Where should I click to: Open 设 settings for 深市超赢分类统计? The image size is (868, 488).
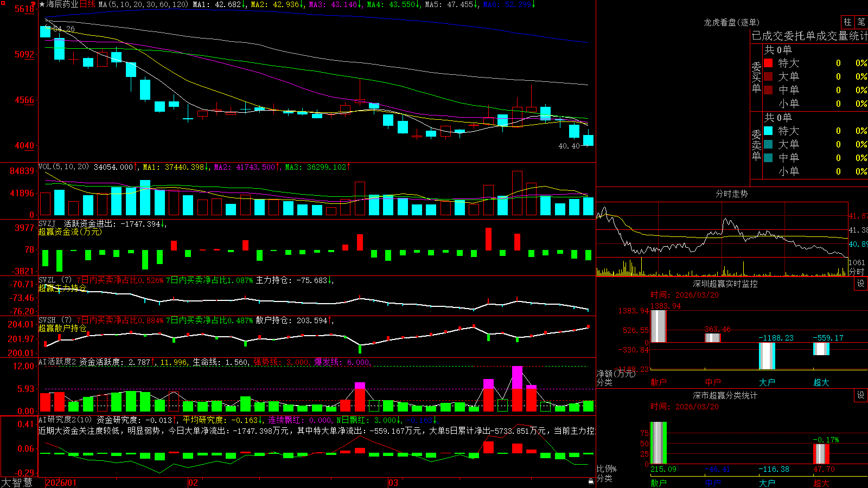click(861, 395)
